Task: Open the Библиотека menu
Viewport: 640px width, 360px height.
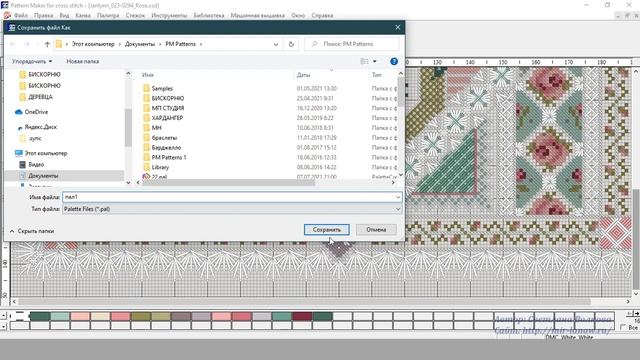Action: (x=209, y=16)
